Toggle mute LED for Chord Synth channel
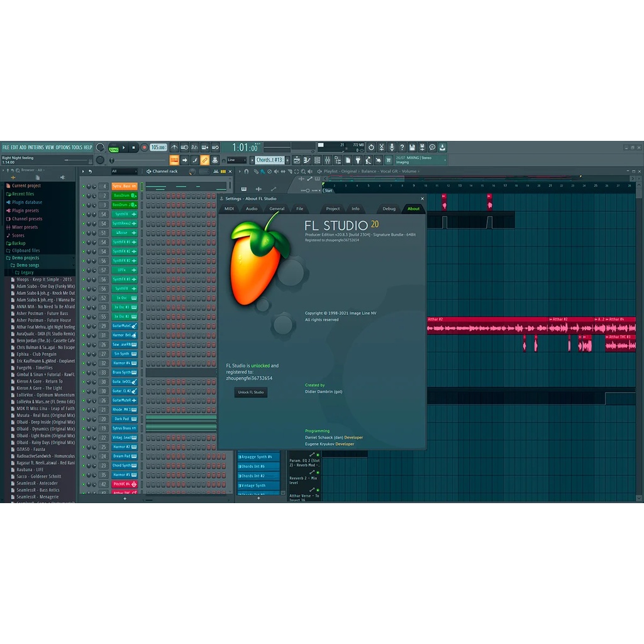 84,466
